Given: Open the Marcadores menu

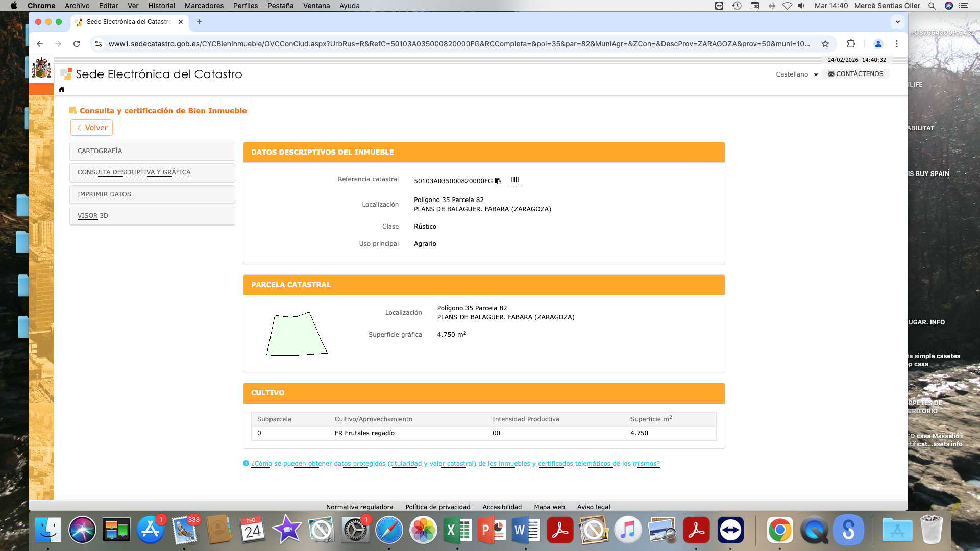Looking at the screenshot, I should (204, 6).
